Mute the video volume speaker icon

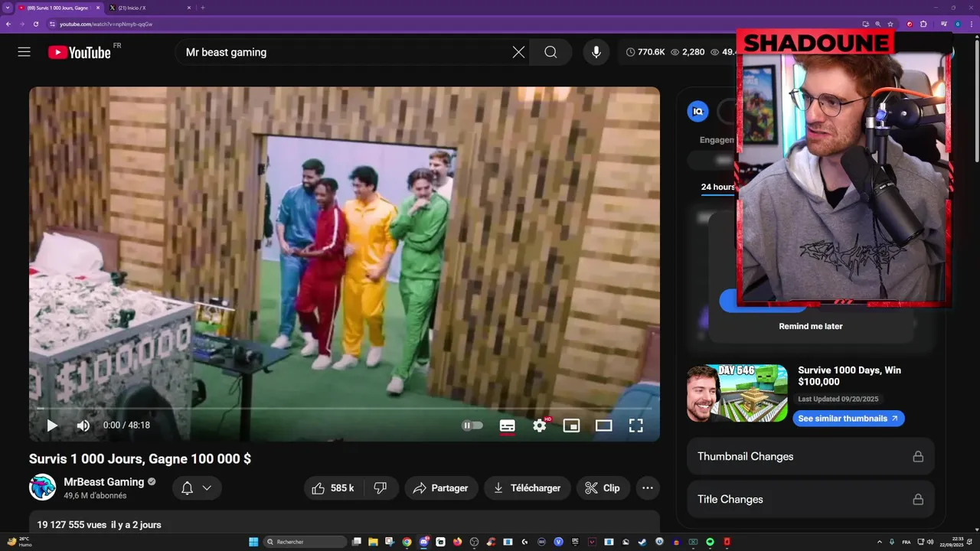point(83,425)
